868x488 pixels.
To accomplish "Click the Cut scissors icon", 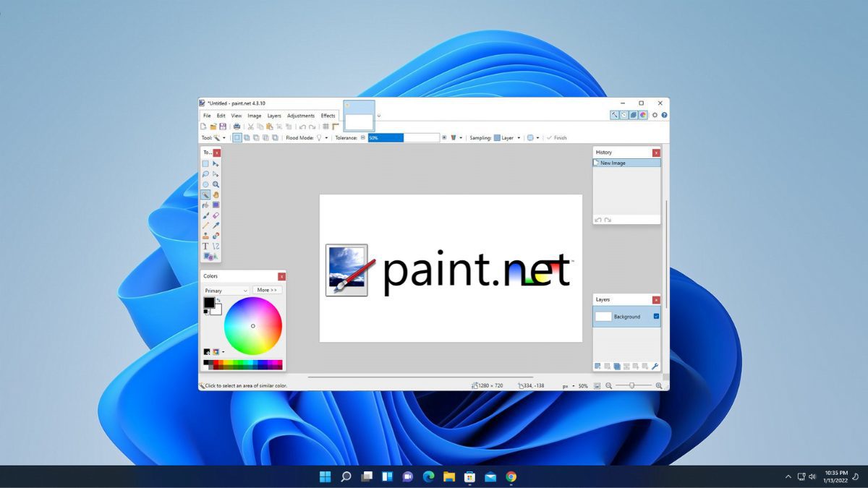I will click(x=251, y=127).
